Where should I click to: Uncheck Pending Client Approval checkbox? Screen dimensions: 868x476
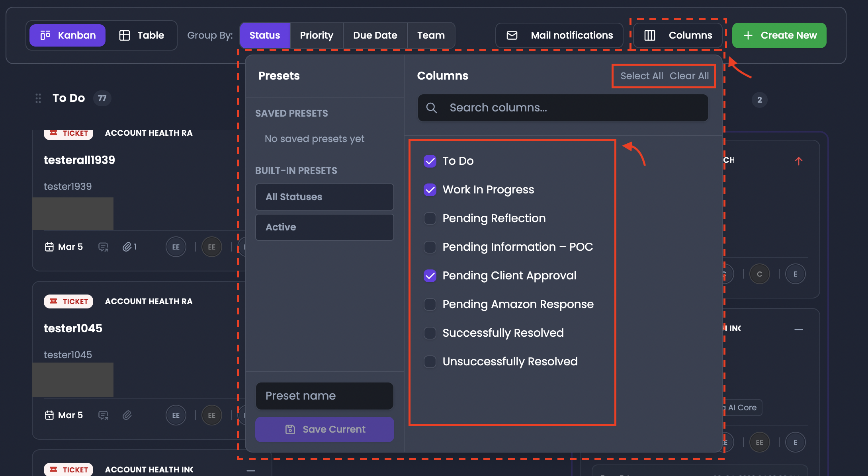[430, 275]
